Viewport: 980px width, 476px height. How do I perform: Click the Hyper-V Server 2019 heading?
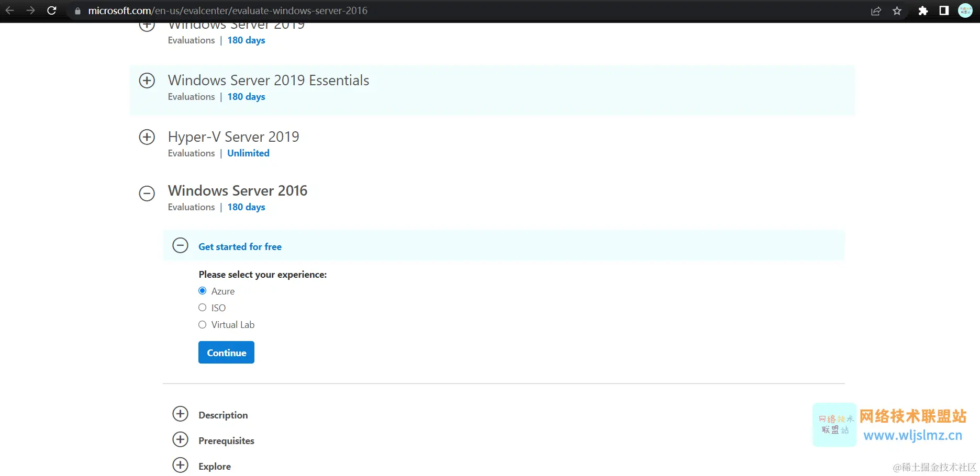click(233, 137)
